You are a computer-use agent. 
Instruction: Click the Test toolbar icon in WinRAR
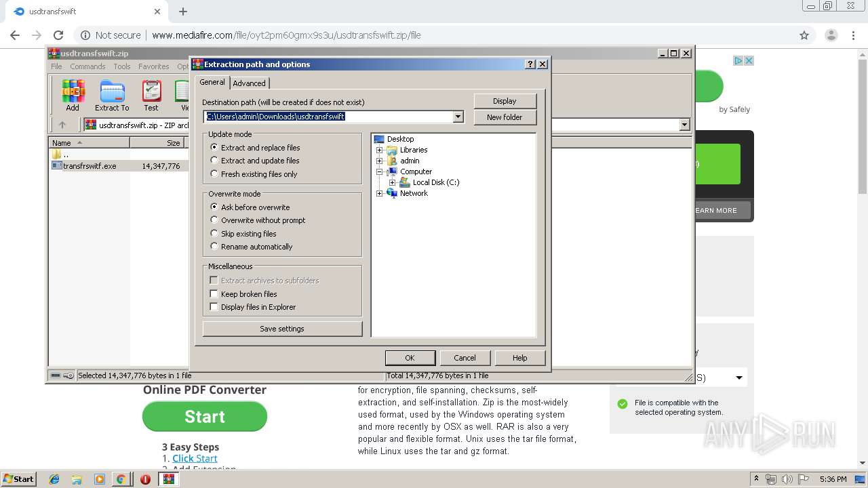coord(151,96)
